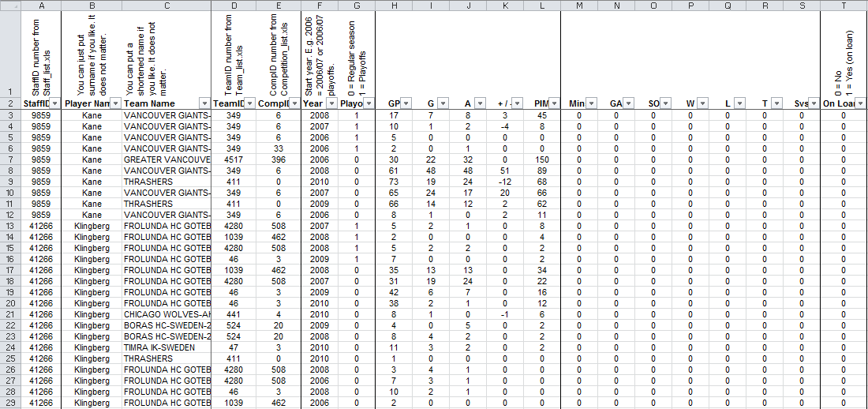Open the CompID filter dropdown
The image size is (868, 409).
[x=294, y=103]
